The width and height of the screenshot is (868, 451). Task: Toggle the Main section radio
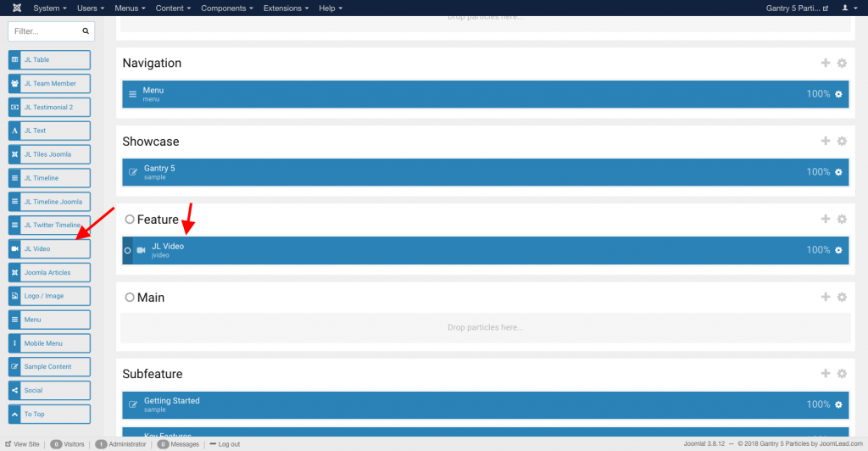(130, 298)
